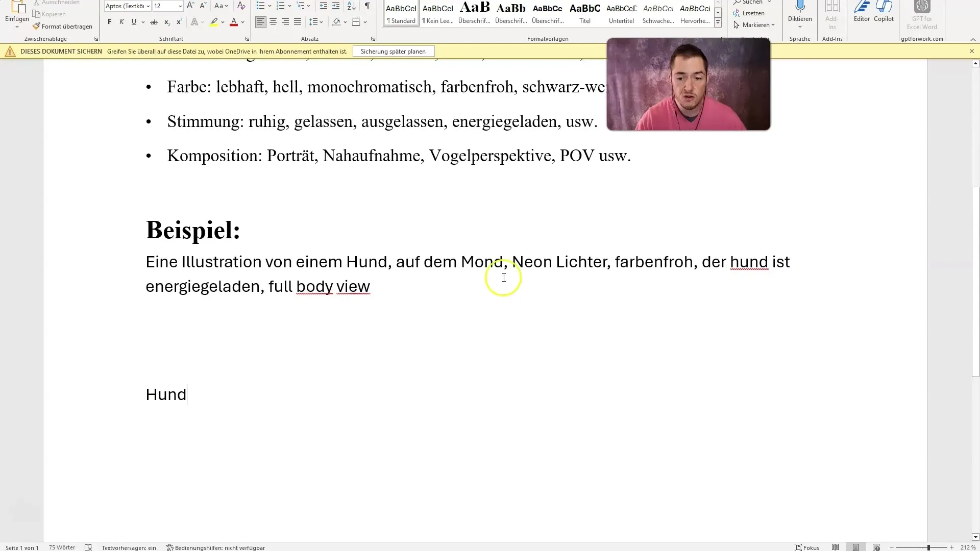Screen dimensions: 980x551
Task: Toggle bold (F) formatting
Action: (x=109, y=22)
